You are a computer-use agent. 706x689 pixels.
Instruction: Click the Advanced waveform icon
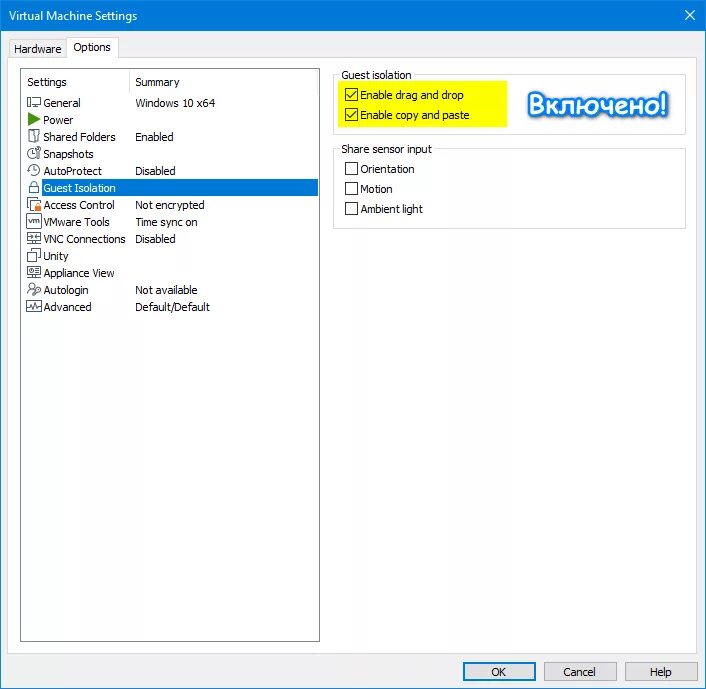coord(34,306)
